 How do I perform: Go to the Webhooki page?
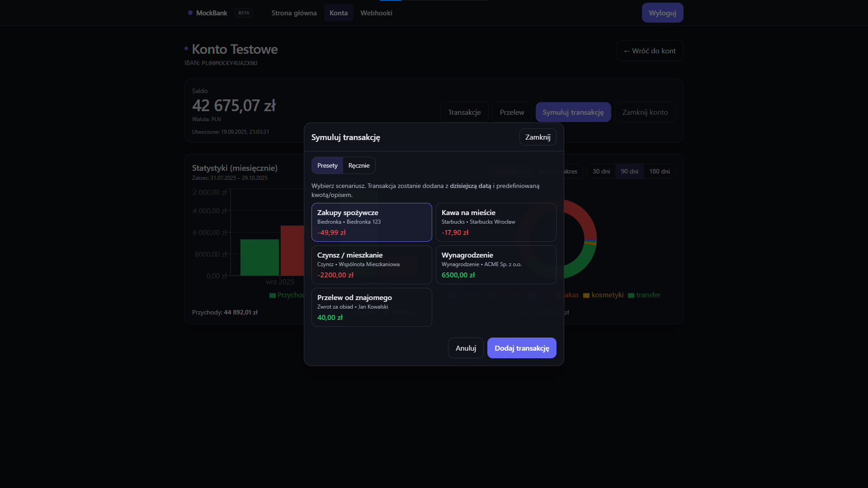376,13
